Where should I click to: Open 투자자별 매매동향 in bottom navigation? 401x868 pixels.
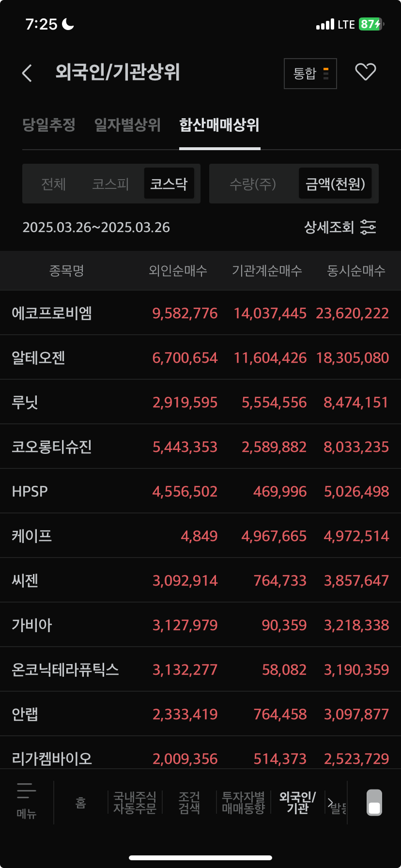[x=243, y=803]
